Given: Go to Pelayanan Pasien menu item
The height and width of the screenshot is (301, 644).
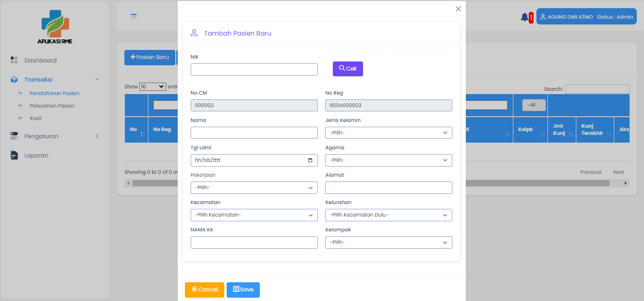Looking at the screenshot, I should [52, 106].
